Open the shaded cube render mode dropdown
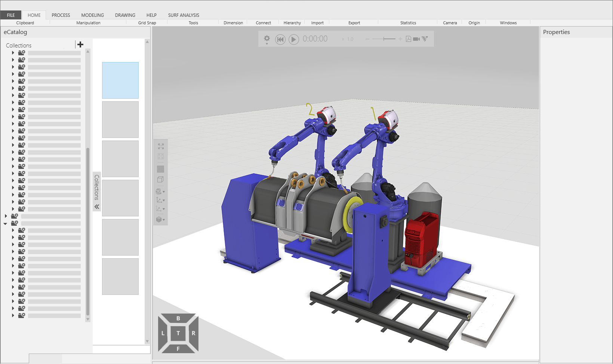Viewport: 613px width, 364px height. coord(160,220)
